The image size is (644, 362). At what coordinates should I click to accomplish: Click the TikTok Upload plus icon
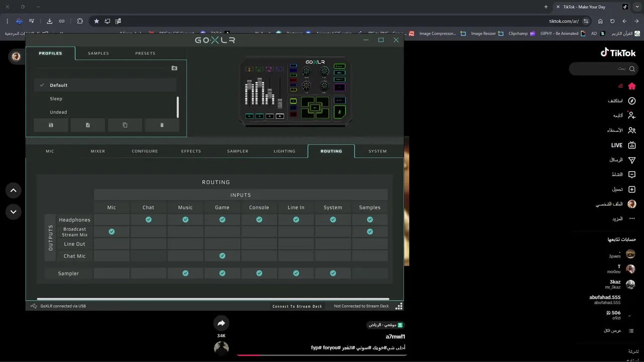pyautogui.click(x=632, y=190)
